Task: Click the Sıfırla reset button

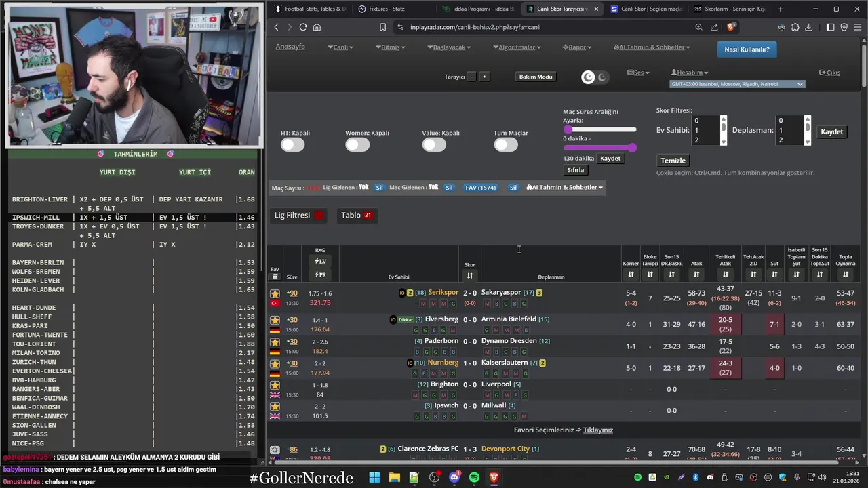Action: pos(576,170)
